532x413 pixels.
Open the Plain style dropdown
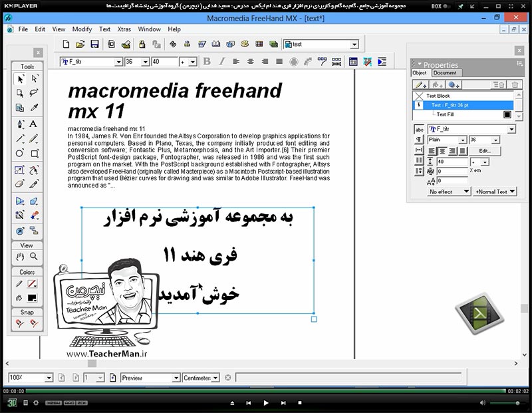pyautogui.click(x=462, y=140)
